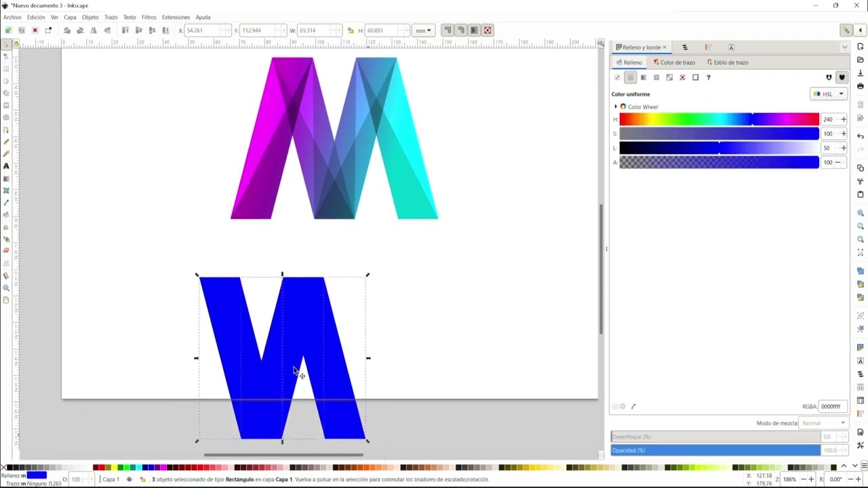Screen dimensions: 868x488
Task: Open the Filtros menu
Action: point(149,17)
